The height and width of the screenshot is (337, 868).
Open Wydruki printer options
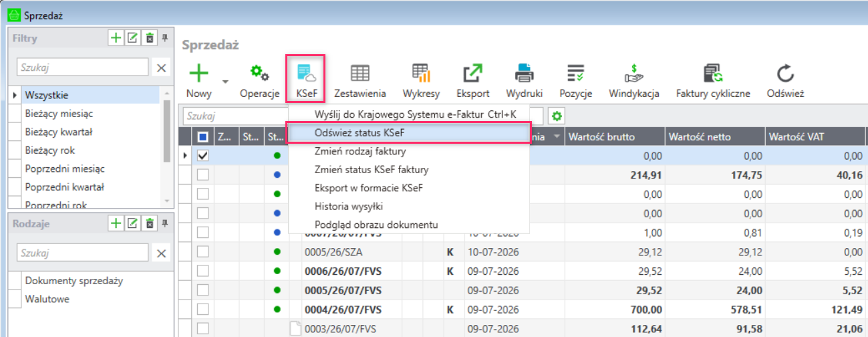(524, 73)
